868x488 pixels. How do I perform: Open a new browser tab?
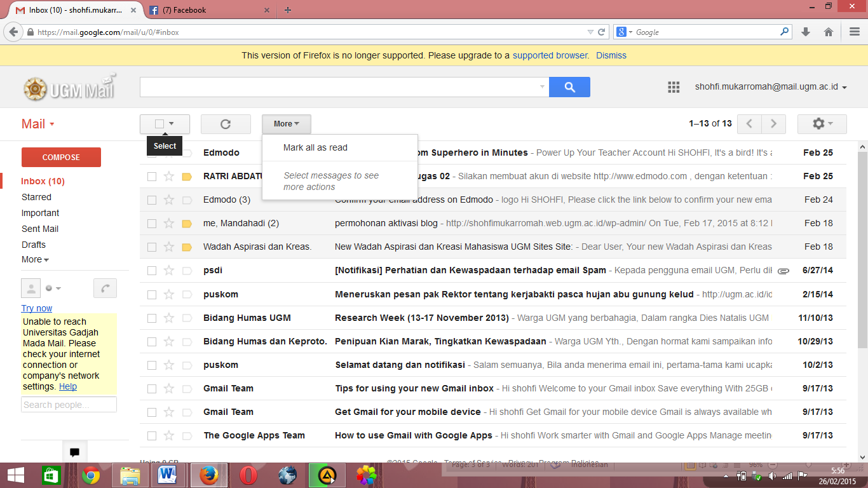(288, 10)
